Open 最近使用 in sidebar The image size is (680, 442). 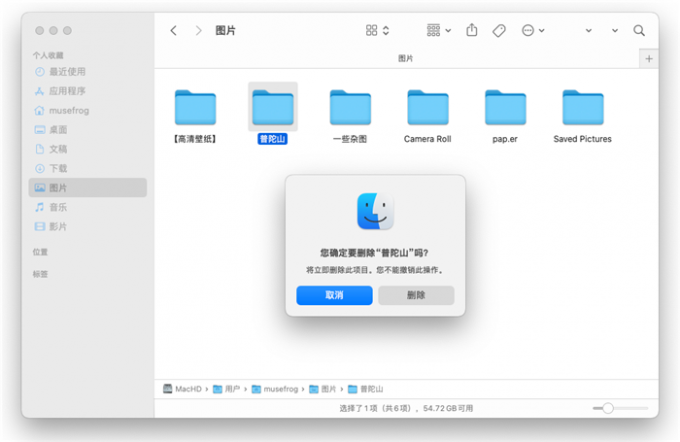click(x=88, y=72)
